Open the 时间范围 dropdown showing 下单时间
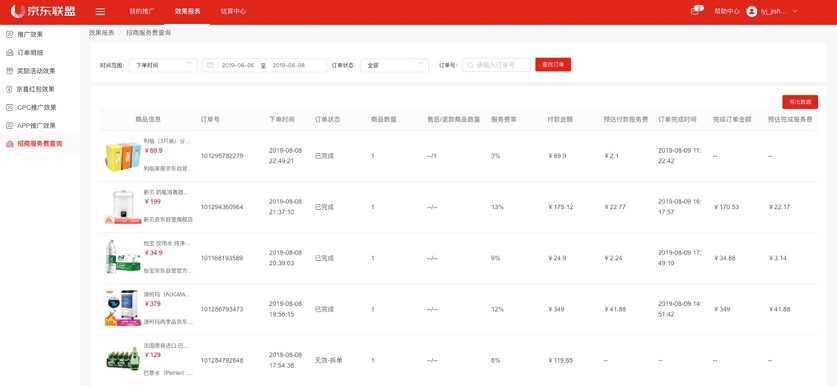Screen dimensions: 837x386 point(163,65)
